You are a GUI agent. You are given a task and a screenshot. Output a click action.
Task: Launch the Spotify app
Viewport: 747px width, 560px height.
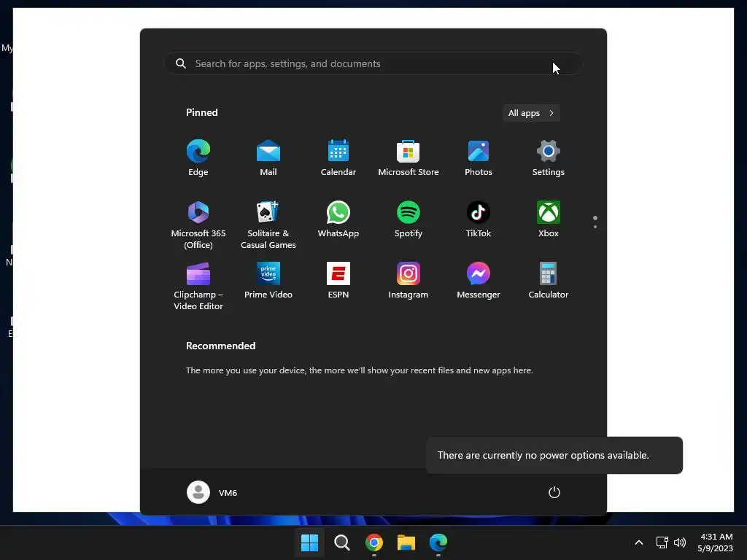pos(409,219)
